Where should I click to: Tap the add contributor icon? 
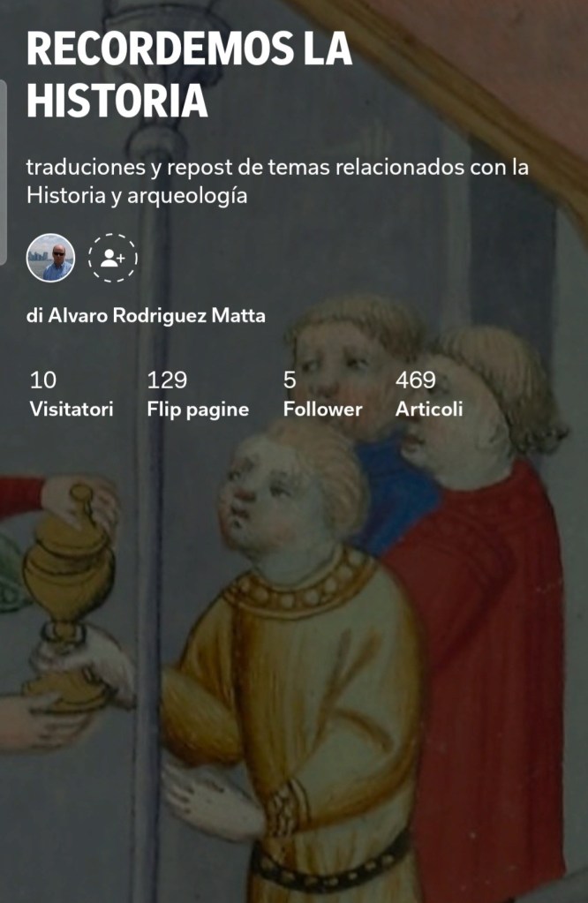(x=113, y=258)
